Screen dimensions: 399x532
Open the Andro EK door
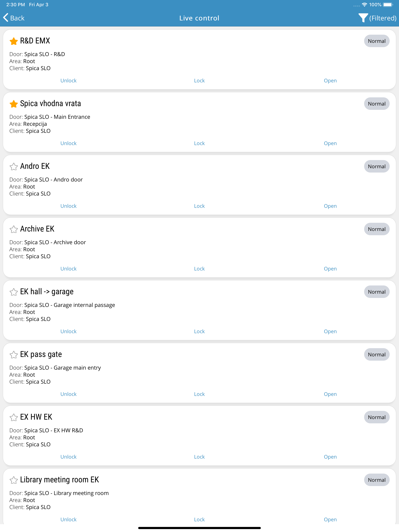[x=330, y=206]
